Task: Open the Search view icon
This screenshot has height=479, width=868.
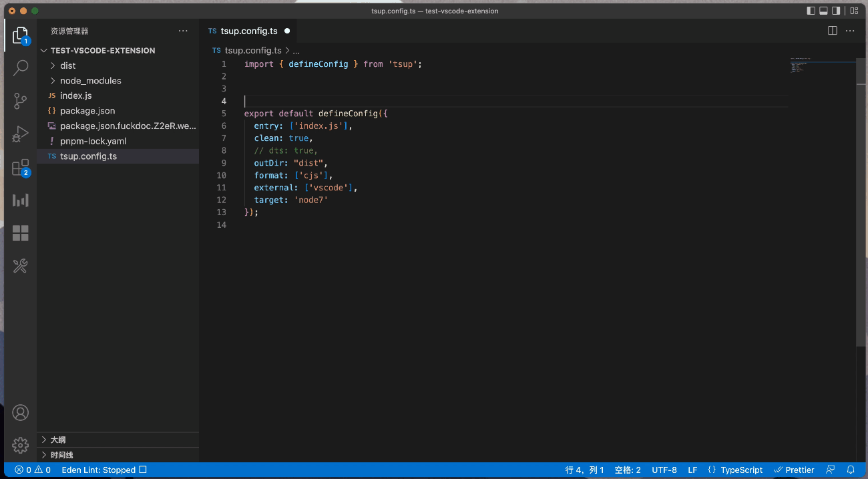Action: click(20, 67)
